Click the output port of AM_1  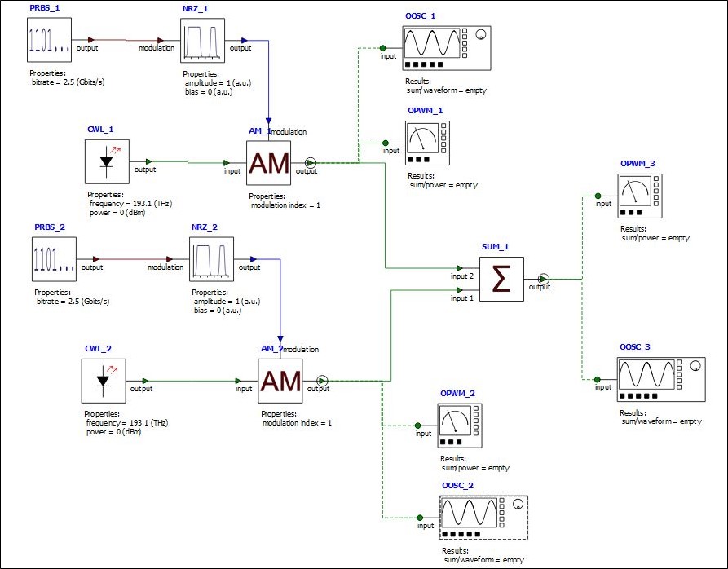tap(310, 163)
